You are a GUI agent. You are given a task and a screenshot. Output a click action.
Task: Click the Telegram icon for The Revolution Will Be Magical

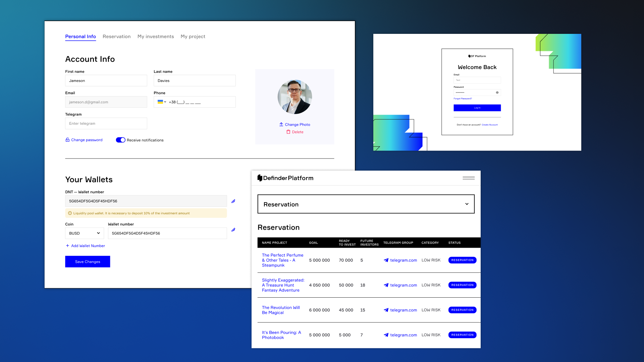(386, 310)
